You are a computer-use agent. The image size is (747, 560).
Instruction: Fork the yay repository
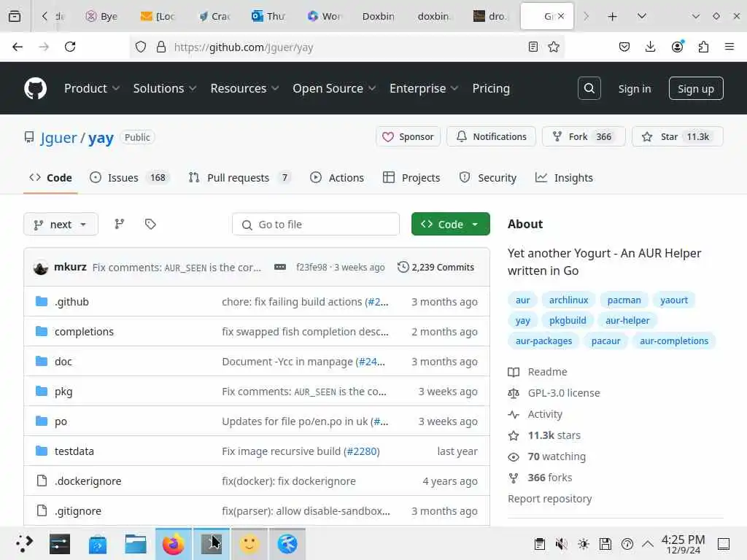click(x=584, y=136)
